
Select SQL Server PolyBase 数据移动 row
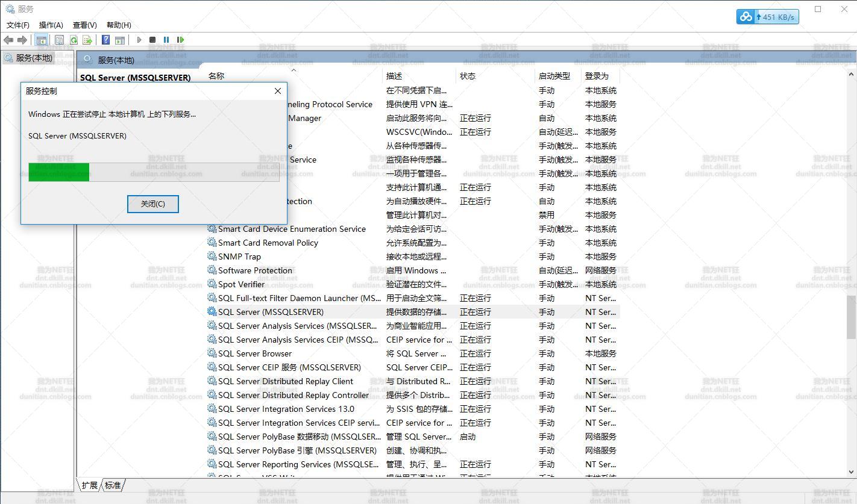coord(413,437)
